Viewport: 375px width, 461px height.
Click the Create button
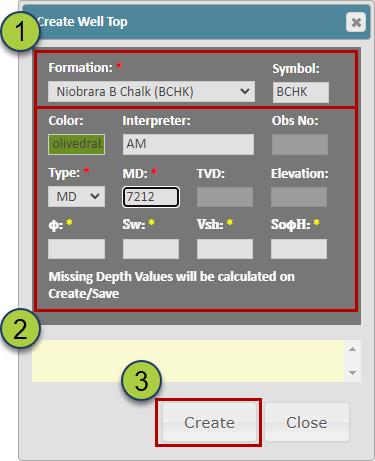coord(209,422)
